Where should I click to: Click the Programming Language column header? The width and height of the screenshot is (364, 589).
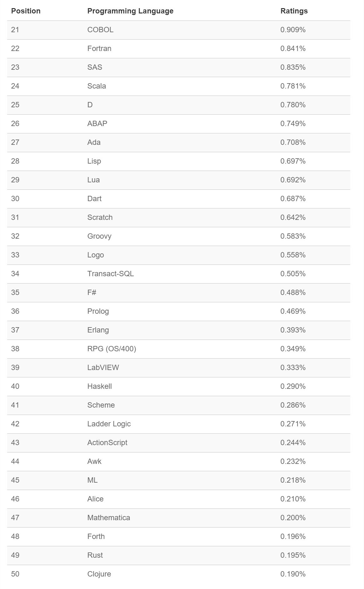pyautogui.click(x=130, y=11)
